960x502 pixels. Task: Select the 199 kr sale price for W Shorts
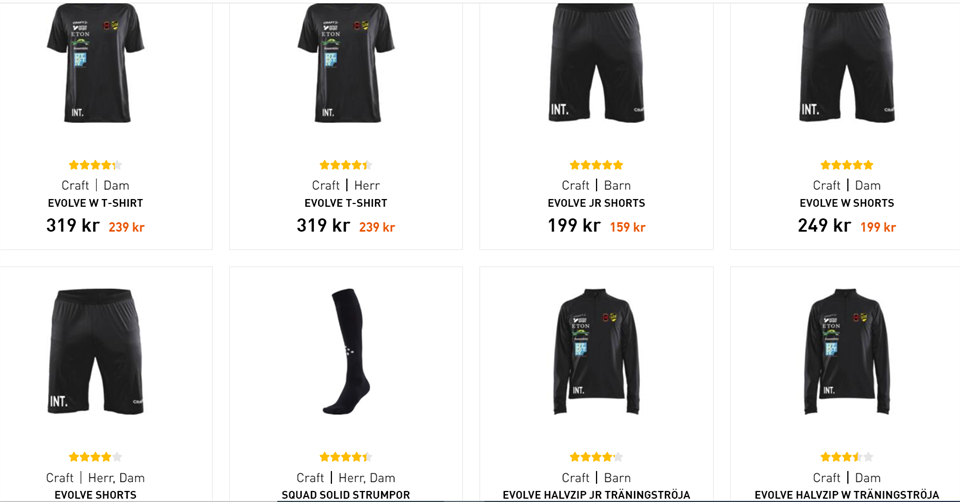click(x=878, y=227)
